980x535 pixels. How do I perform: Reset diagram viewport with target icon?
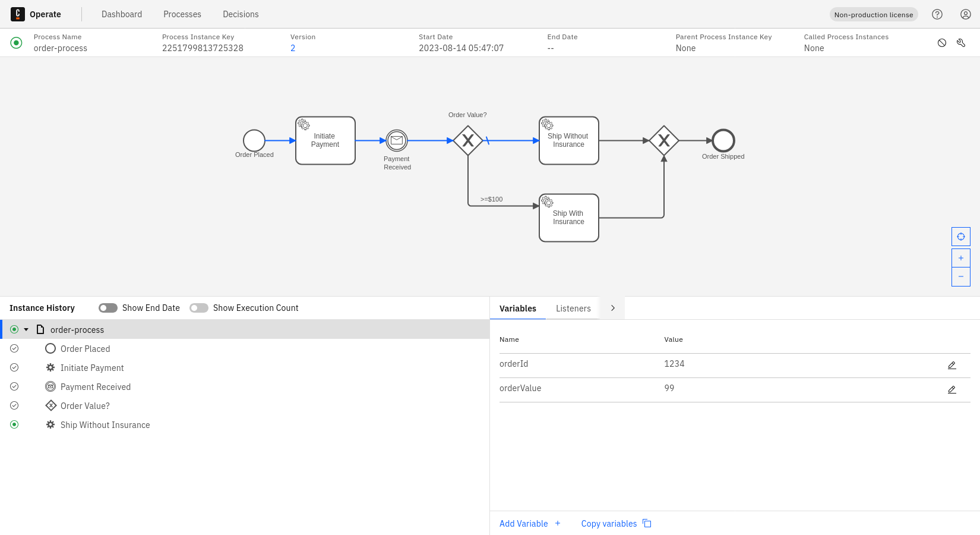pos(961,237)
